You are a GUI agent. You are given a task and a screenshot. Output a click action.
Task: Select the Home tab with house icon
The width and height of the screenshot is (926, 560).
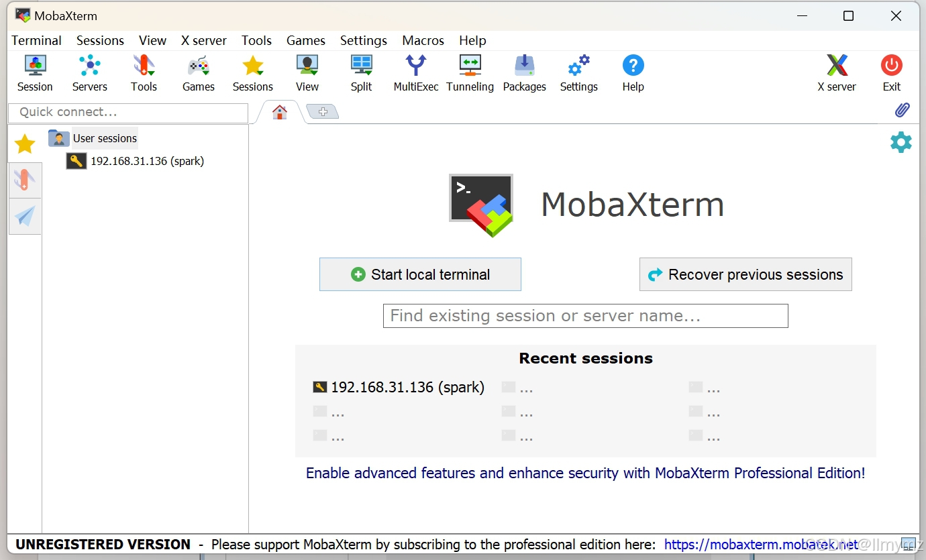tap(280, 112)
